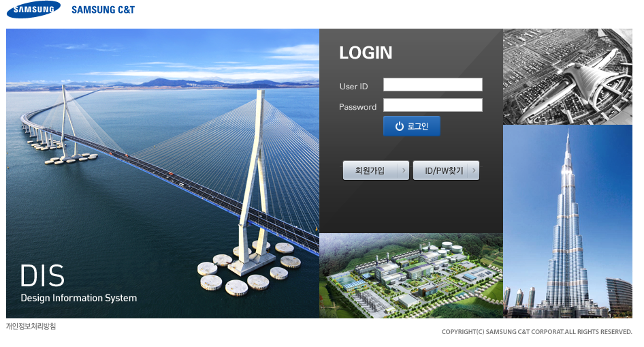Click the Burj Khalifa skyscraper image
The height and width of the screenshot is (347, 644).
pos(568,222)
